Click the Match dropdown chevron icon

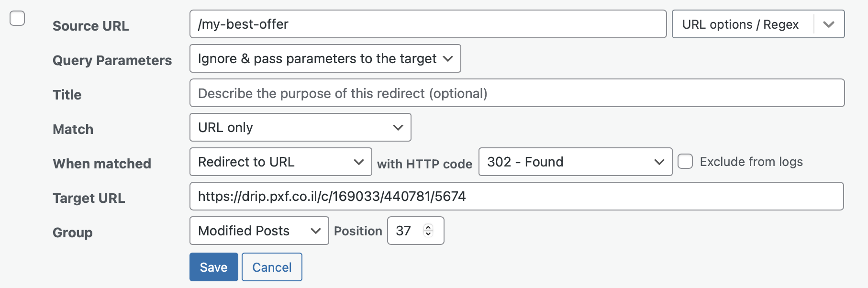[x=398, y=127]
